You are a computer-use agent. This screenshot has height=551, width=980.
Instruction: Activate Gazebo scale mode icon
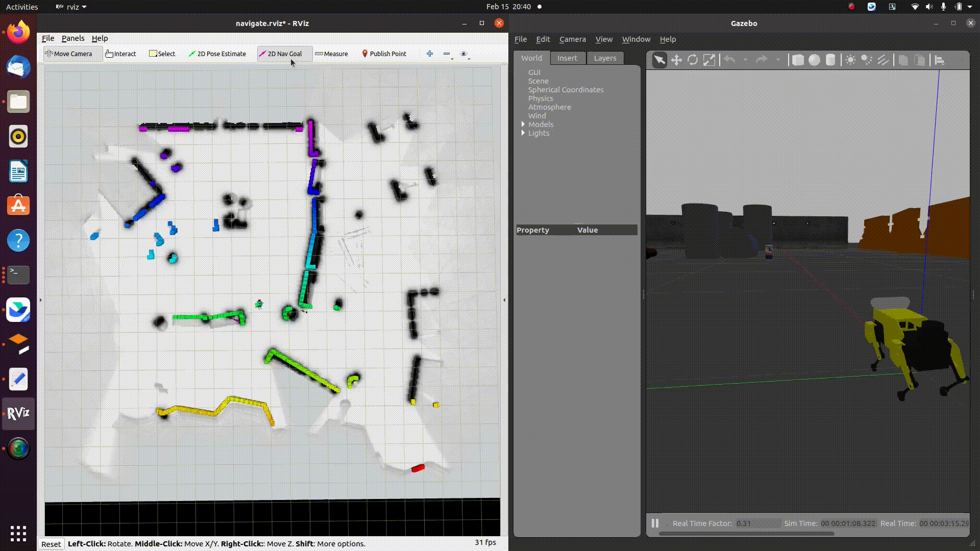709,60
